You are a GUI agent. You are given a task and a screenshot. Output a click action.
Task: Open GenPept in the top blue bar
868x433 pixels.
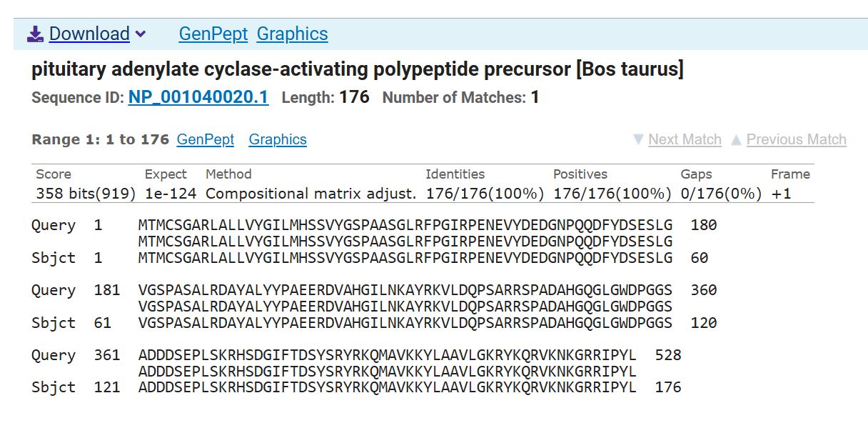(213, 34)
